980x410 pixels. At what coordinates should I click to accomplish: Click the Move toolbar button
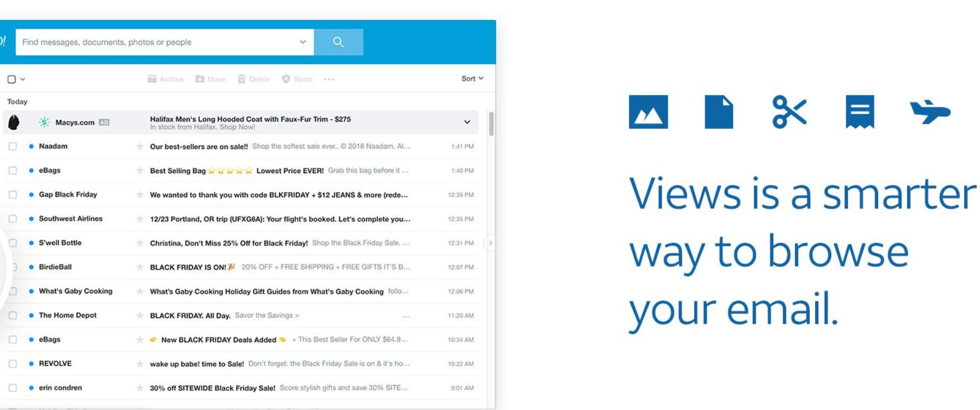[x=210, y=79]
